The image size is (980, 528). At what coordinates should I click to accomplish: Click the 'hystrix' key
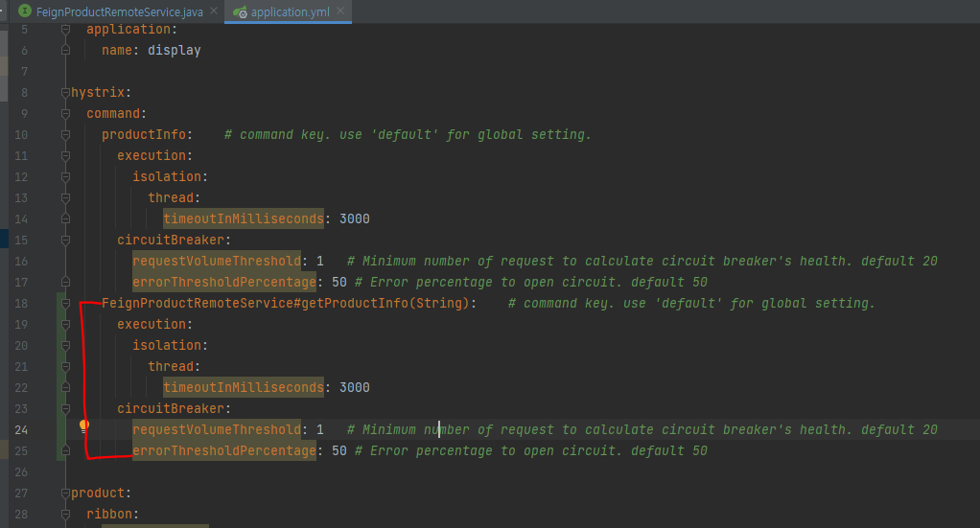point(98,93)
